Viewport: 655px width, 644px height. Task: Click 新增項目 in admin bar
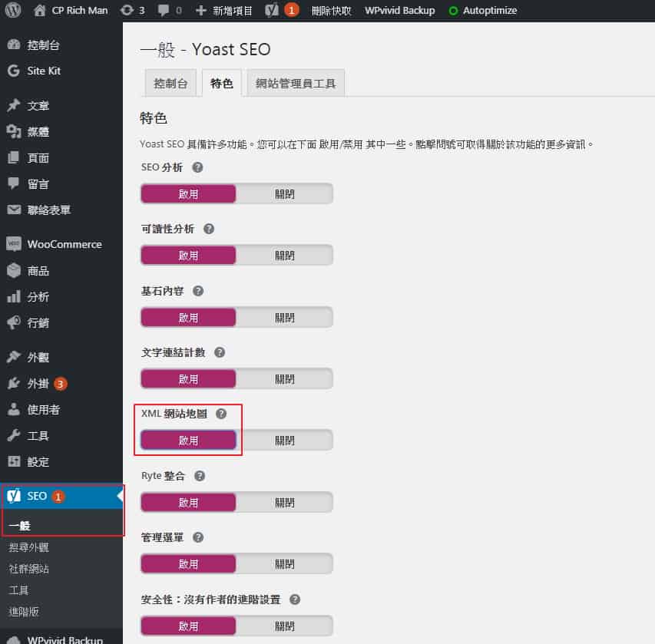pyautogui.click(x=232, y=11)
